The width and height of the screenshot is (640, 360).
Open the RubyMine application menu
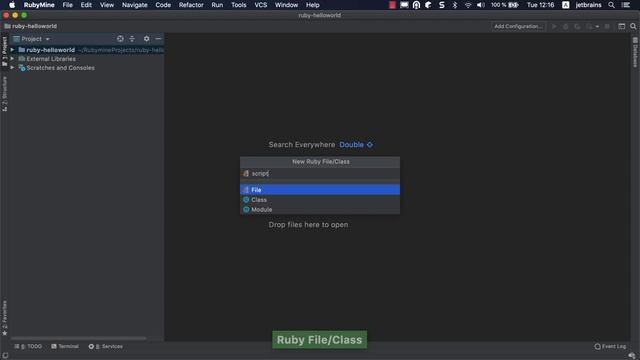click(x=39, y=5)
